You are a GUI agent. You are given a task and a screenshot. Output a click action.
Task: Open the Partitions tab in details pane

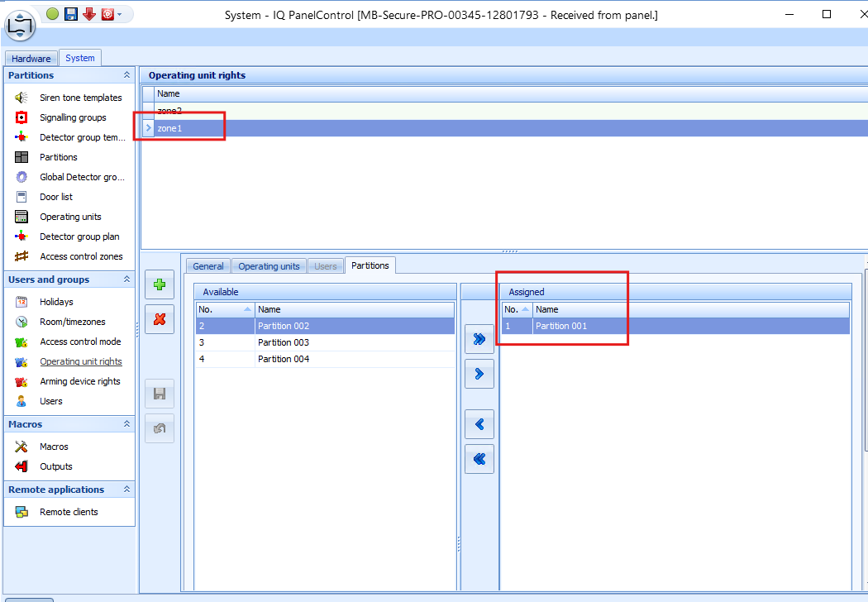(370, 265)
